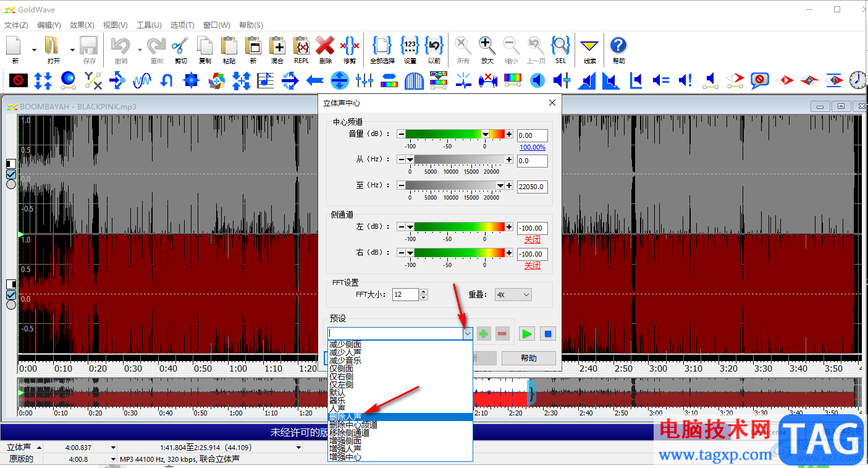
Task: Collapse the 预设 preset dropdown arrow
Action: click(x=467, y=334)
